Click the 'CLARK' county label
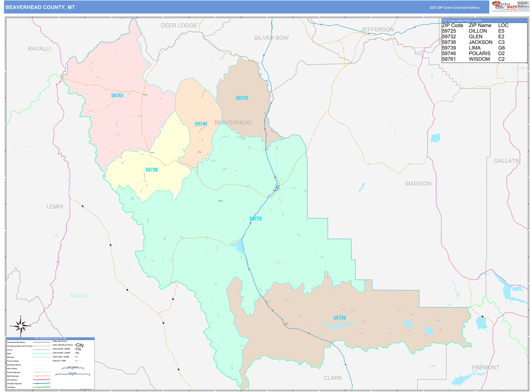 333,378
